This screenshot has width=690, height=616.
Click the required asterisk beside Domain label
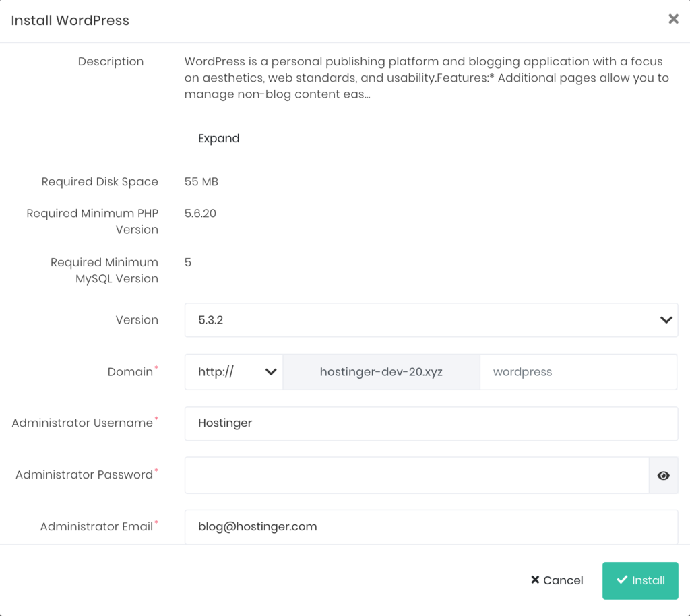click(x=156, y=367)
